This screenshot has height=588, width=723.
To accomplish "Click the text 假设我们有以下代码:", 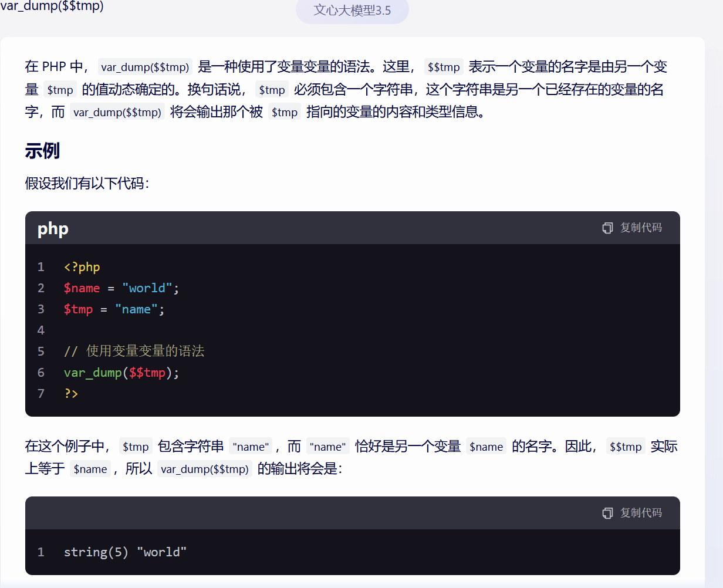I will click(87, 184).
